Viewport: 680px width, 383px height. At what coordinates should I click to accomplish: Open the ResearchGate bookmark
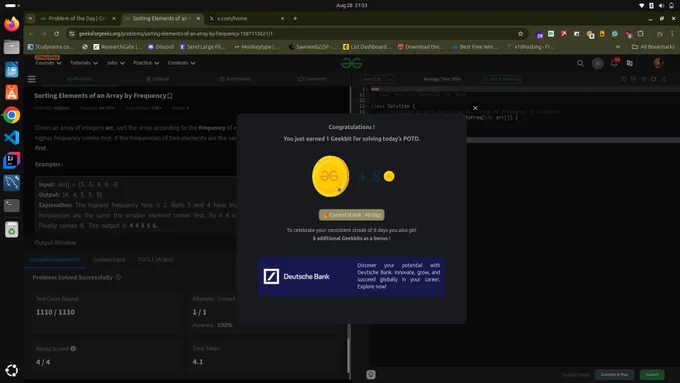point(118,47)
